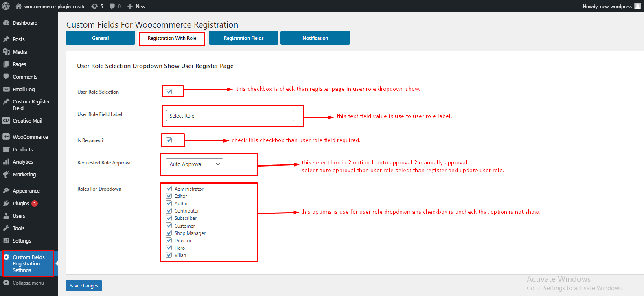
Task: Click the Plugins plug icon
Action: coord(6,203)
